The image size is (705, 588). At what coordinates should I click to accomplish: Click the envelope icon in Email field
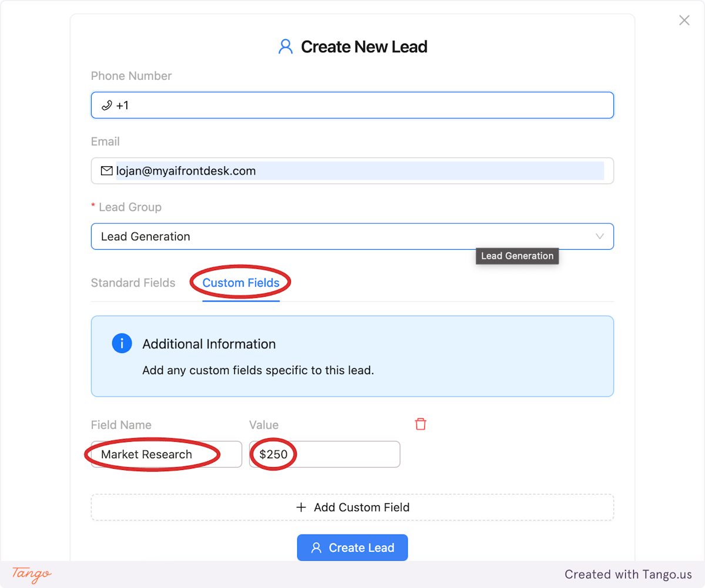click(x=106, y=170)
